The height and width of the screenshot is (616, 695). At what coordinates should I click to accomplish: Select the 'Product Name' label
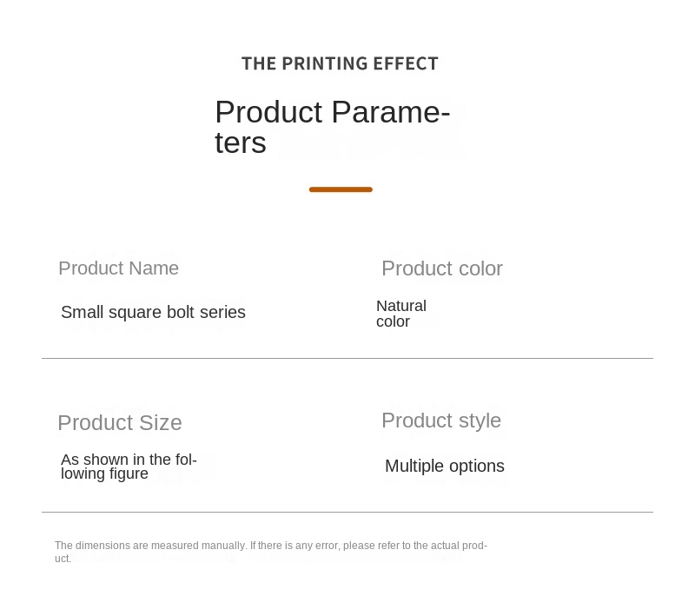(x=118, y=268)
